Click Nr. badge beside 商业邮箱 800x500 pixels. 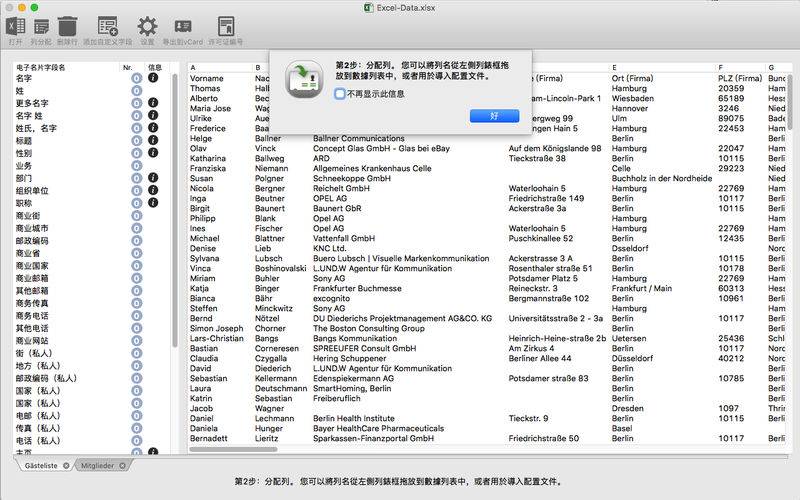coord(137,278)
